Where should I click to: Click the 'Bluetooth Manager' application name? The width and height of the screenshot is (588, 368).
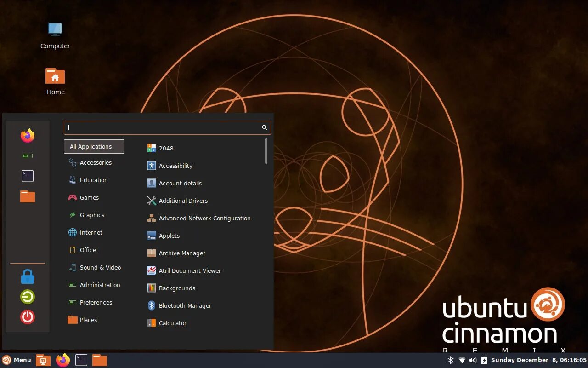click(185, 305)
